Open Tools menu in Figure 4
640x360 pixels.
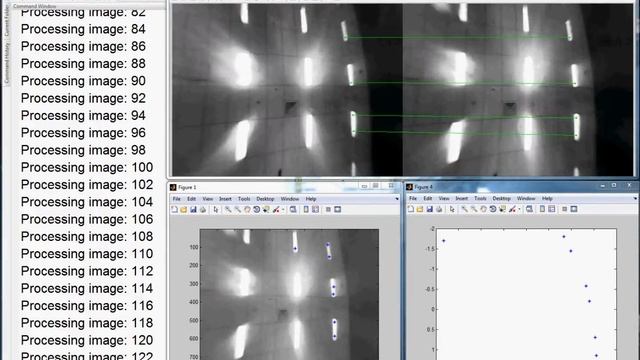pyautogui.click(x=480, y=198)
